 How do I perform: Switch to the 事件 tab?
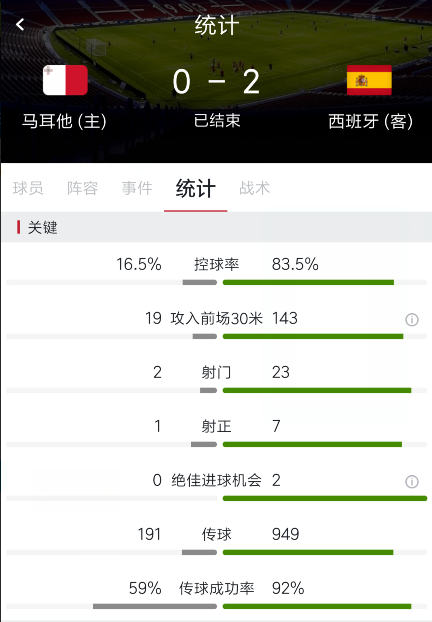[x=137, y=188]
